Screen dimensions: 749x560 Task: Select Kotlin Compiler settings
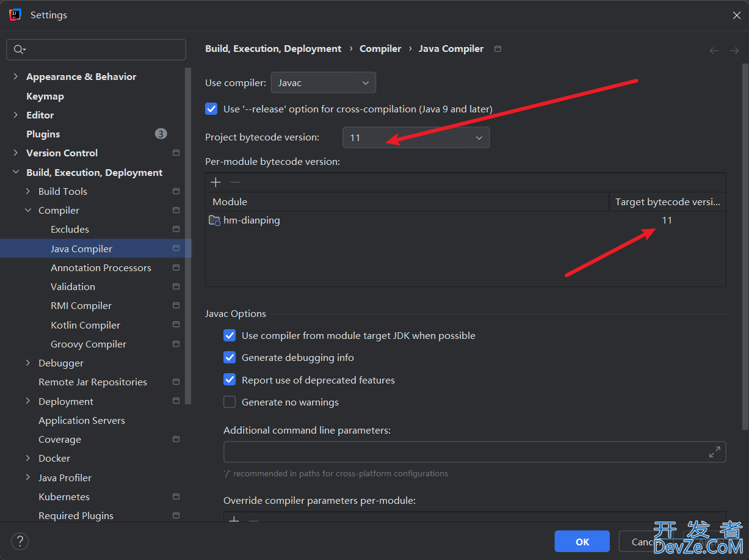click(85, 325)
